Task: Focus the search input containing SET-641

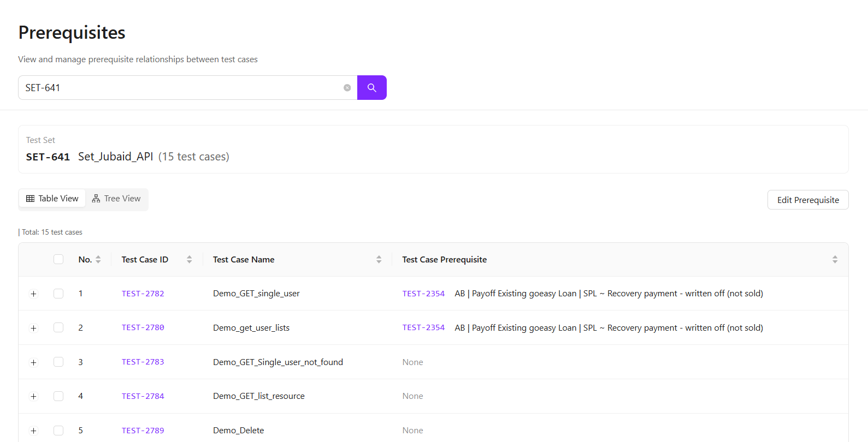Action: coord(180,88)
